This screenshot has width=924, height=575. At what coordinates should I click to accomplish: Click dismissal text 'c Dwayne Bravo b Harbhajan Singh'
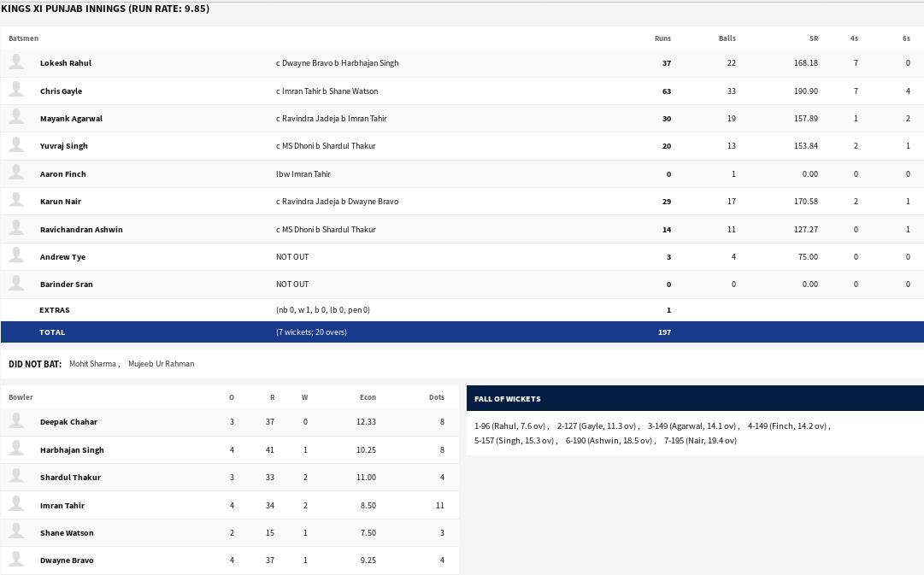click(x=337, y=63)
